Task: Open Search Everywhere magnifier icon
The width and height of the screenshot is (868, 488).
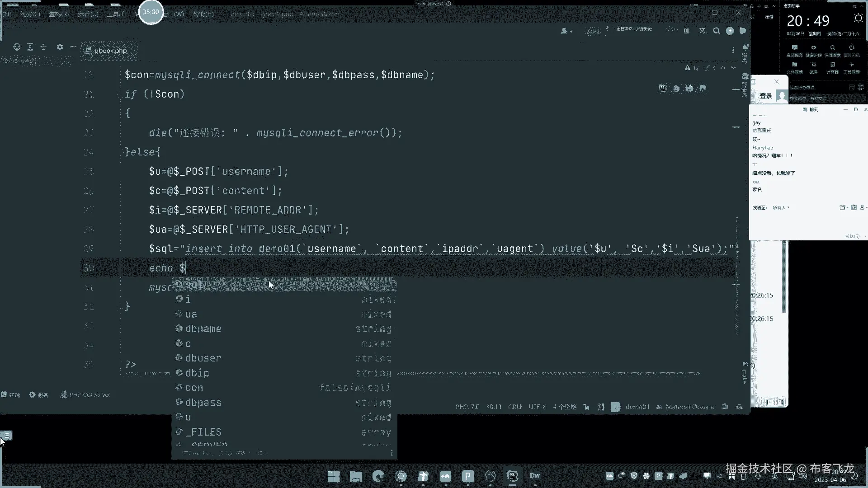Action: (x=717, y=31)
